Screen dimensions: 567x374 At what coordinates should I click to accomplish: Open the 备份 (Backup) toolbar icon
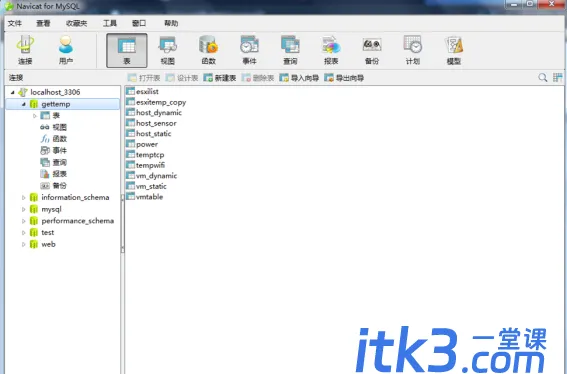(372, 50)
